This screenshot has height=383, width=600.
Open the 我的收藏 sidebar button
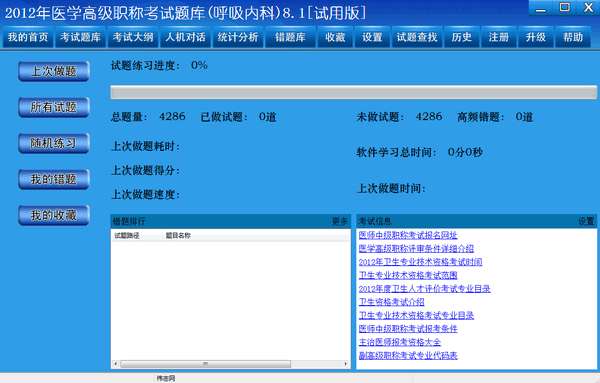(54, 215)
